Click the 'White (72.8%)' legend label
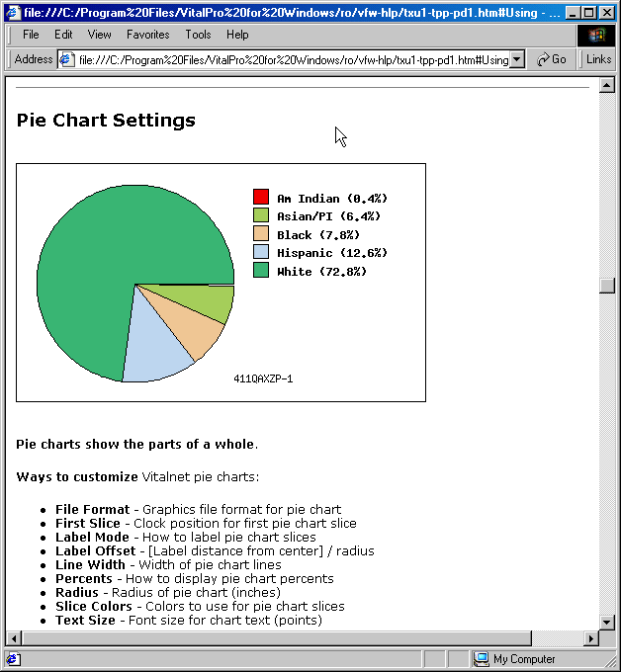 [x=321, y=272]
